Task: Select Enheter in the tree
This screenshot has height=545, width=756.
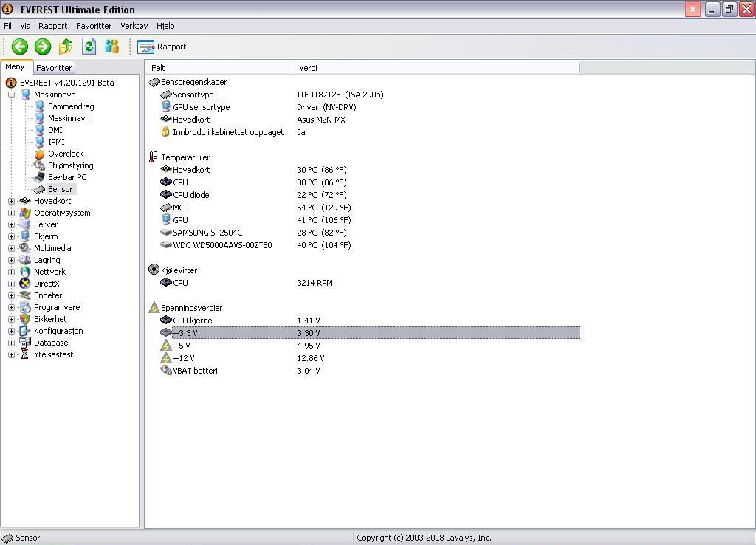Action: [48, 295]
